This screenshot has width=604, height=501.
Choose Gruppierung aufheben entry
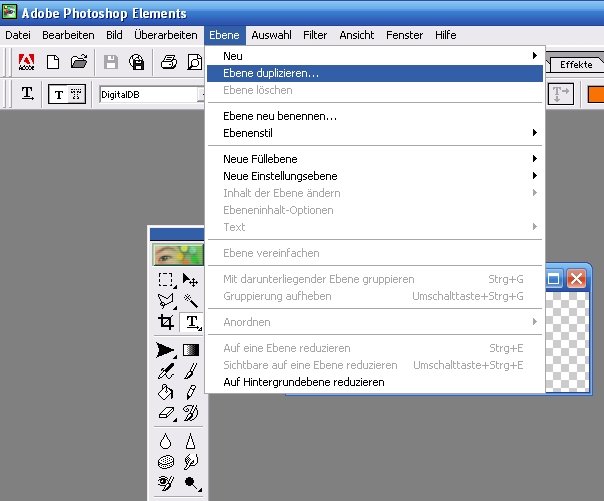click(375, 296)
